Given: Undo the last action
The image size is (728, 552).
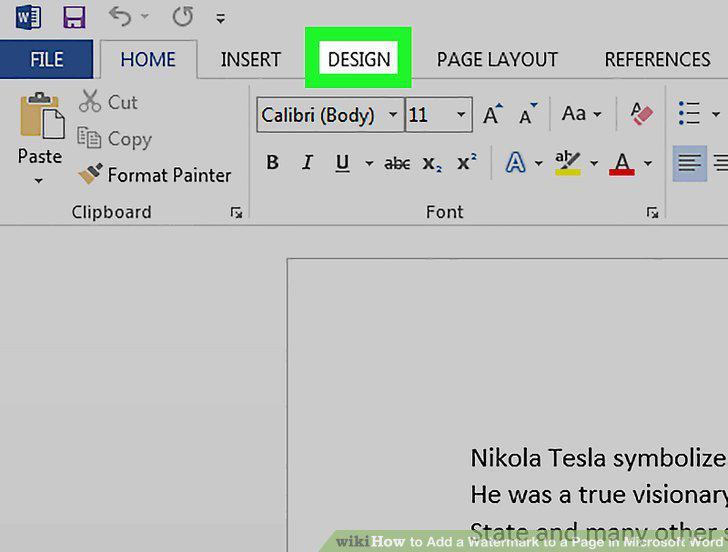Looking at the screenshot, I should 120,17.
